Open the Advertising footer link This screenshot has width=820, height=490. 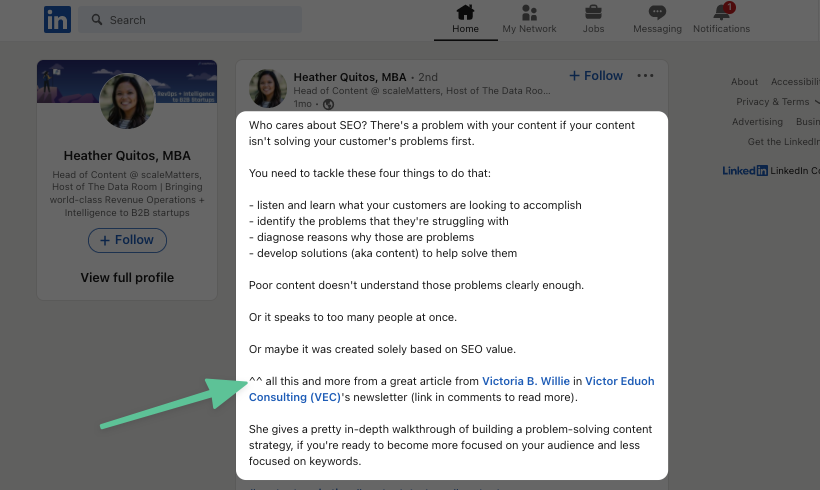tap(757, 122)
